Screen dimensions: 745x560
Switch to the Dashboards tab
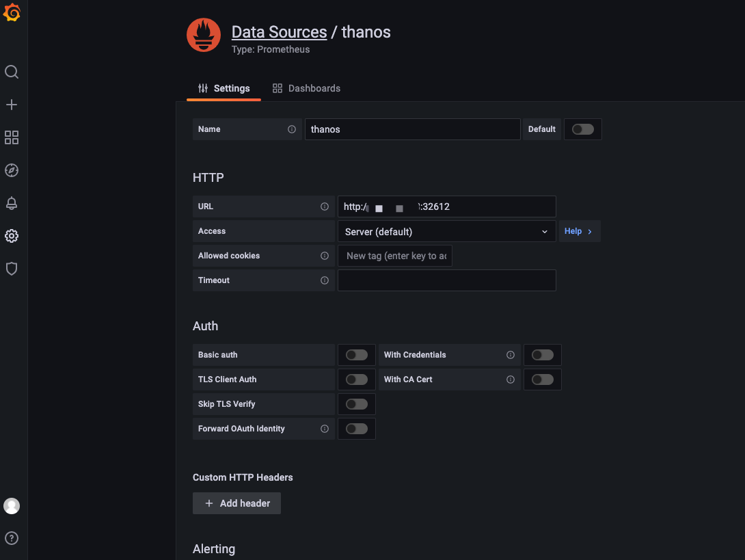click(x=306, y=88)
